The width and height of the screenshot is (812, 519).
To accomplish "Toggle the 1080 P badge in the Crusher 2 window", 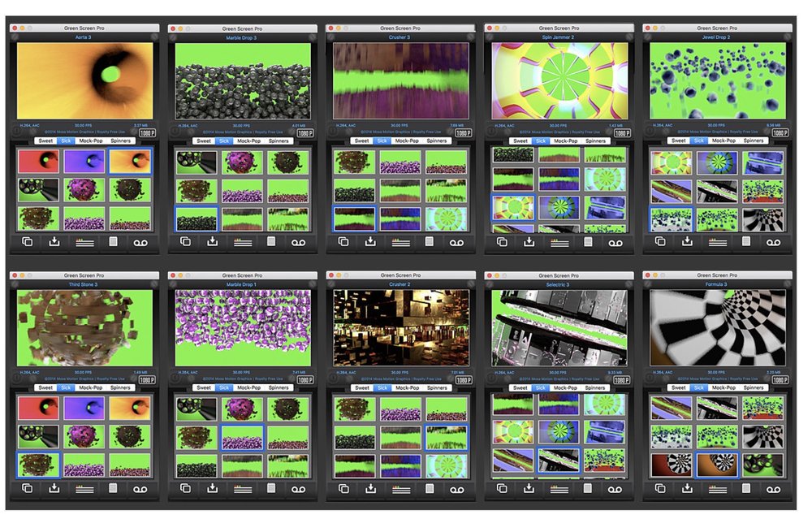I will 463,378.
